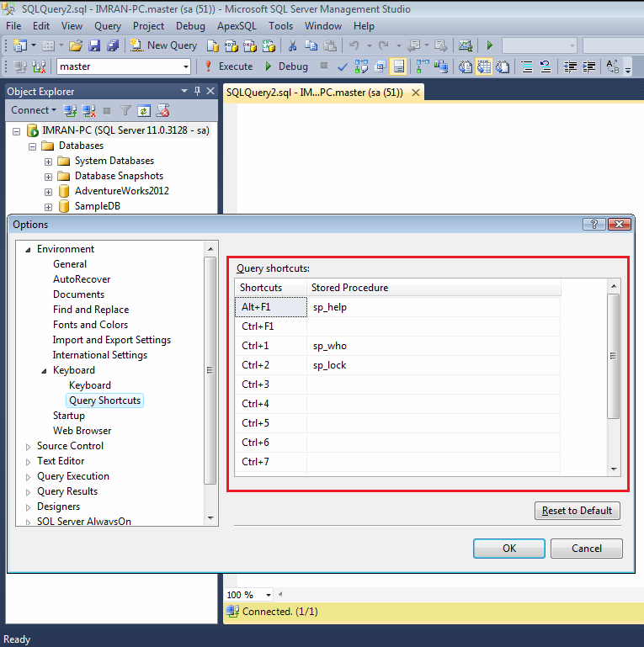Open the Query menu
The height and width of the screenshot is (647, 644).
pyautogui.click(x=108, y=26)
